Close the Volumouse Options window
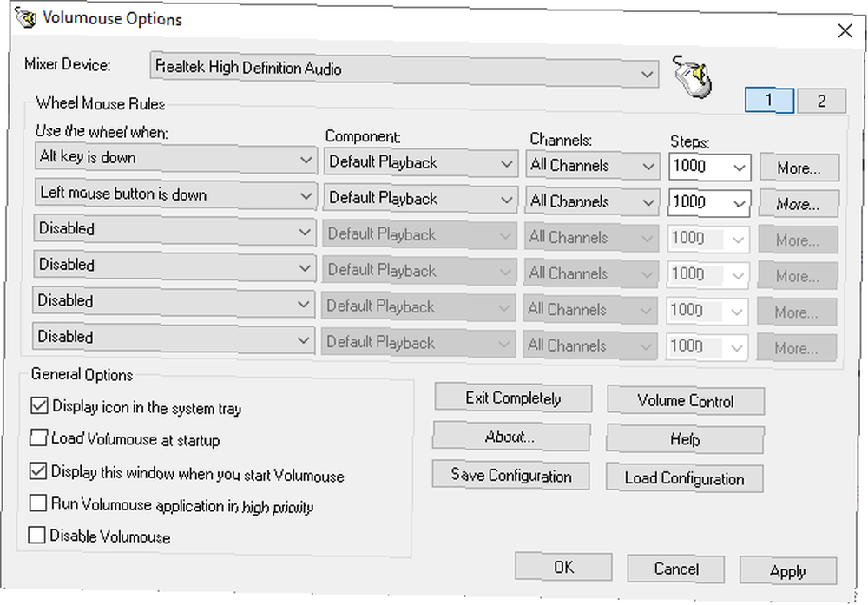868x605 pixels. [845, 31]
